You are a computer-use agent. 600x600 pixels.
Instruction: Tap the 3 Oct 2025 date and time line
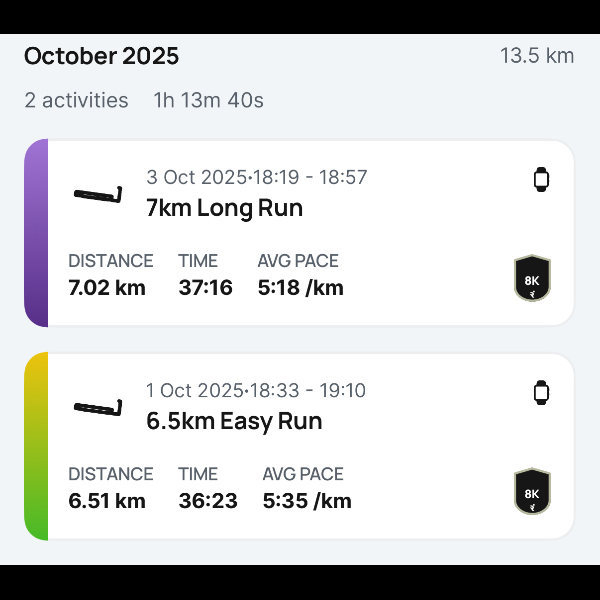(x=257, y=177)
